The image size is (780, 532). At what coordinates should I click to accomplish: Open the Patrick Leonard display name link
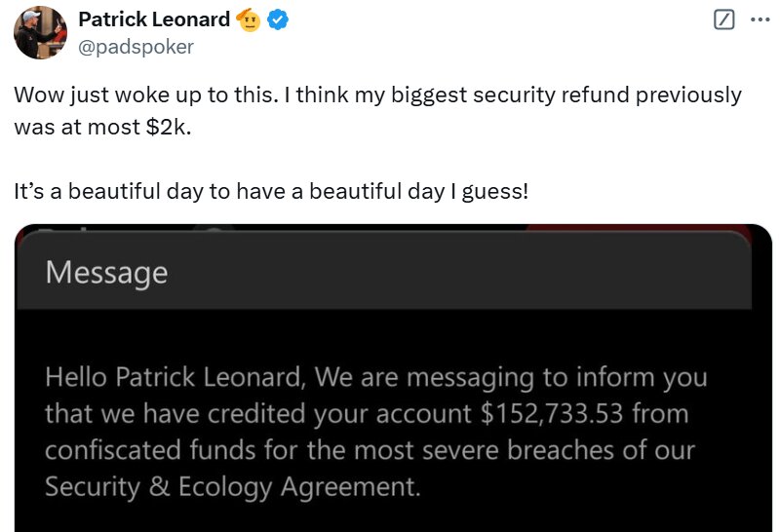pyautogui.click(x=153, y=19)
